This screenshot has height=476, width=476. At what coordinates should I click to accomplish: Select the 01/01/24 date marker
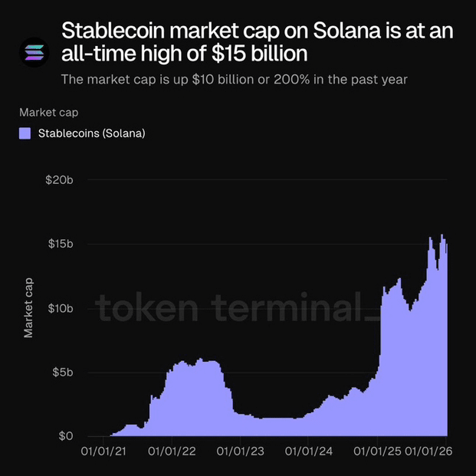tap(308, 454)
